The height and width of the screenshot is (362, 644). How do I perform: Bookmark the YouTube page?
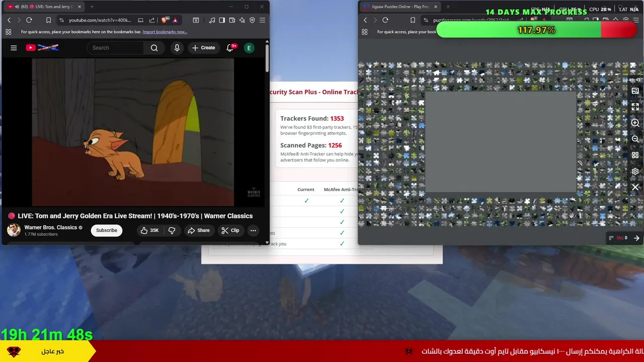pos(48,20)
